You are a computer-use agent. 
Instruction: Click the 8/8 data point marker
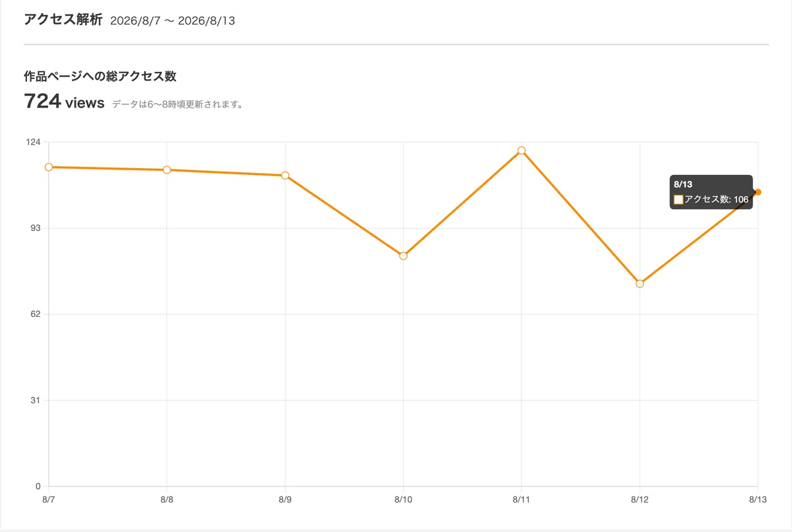coord(167,170)
